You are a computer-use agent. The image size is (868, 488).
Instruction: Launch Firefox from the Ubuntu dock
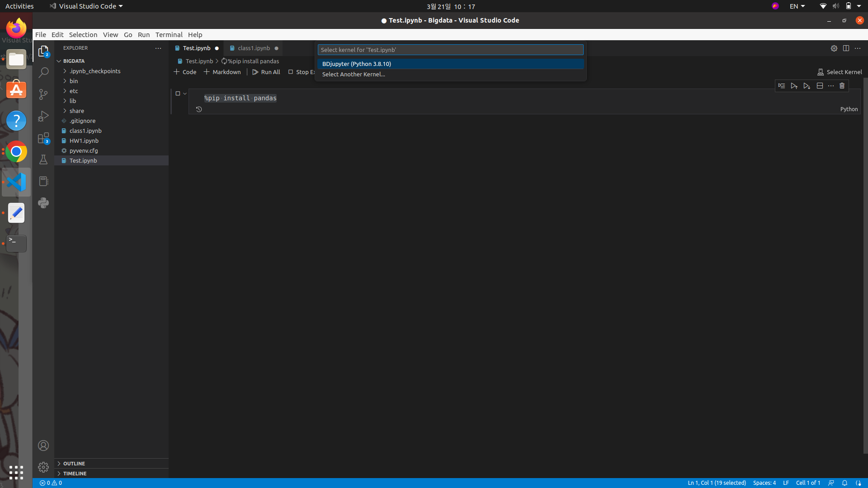point(16,28)
